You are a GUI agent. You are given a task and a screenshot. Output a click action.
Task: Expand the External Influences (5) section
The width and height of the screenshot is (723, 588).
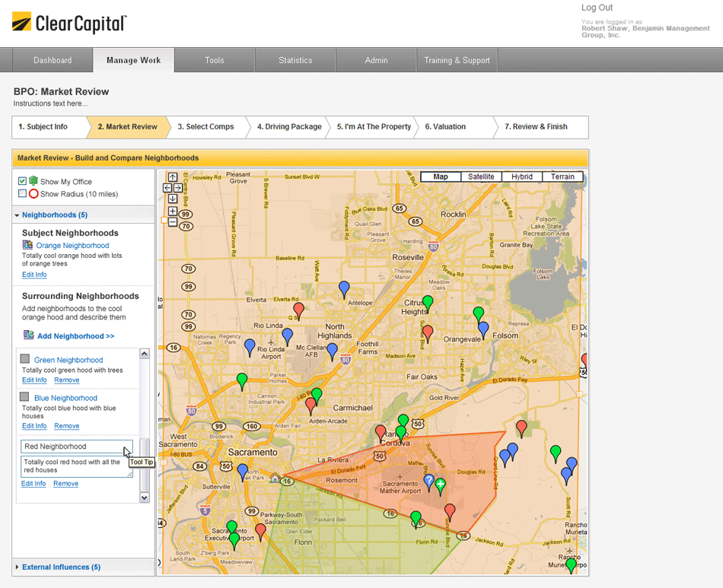(x=17, y=567)
